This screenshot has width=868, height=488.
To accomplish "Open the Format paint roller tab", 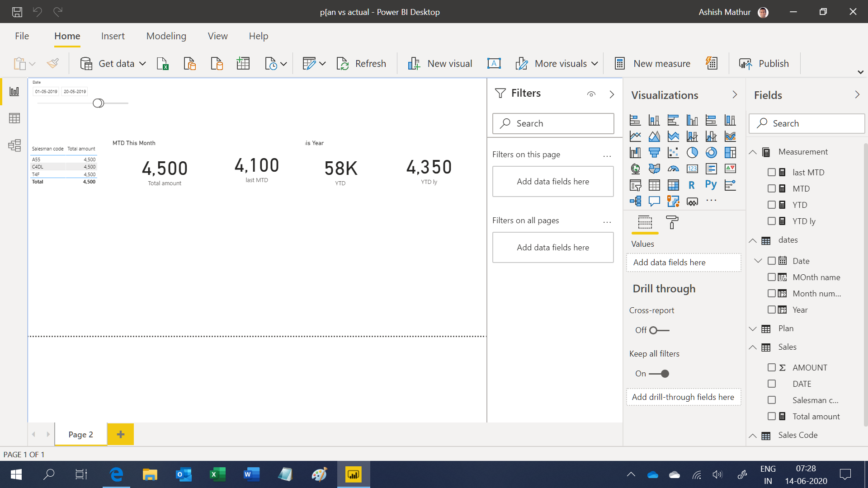I will 672,222.
